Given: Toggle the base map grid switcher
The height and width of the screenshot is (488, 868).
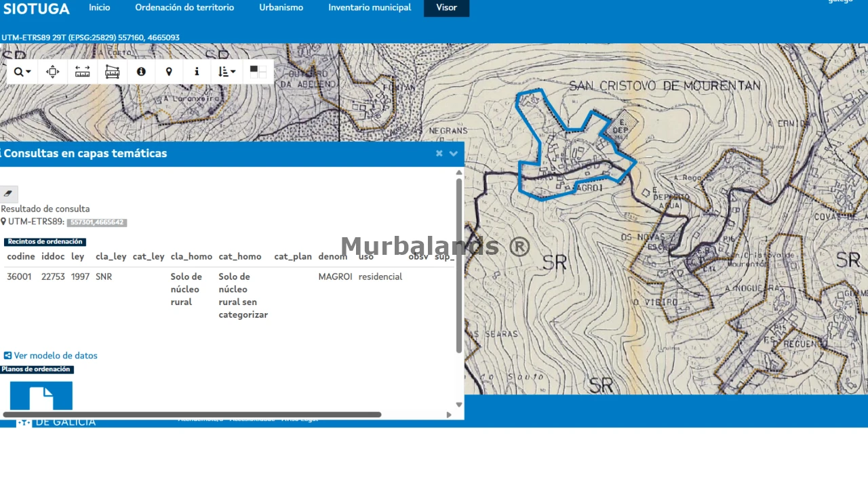Looking at the screenshot, I should pos(258,71).
